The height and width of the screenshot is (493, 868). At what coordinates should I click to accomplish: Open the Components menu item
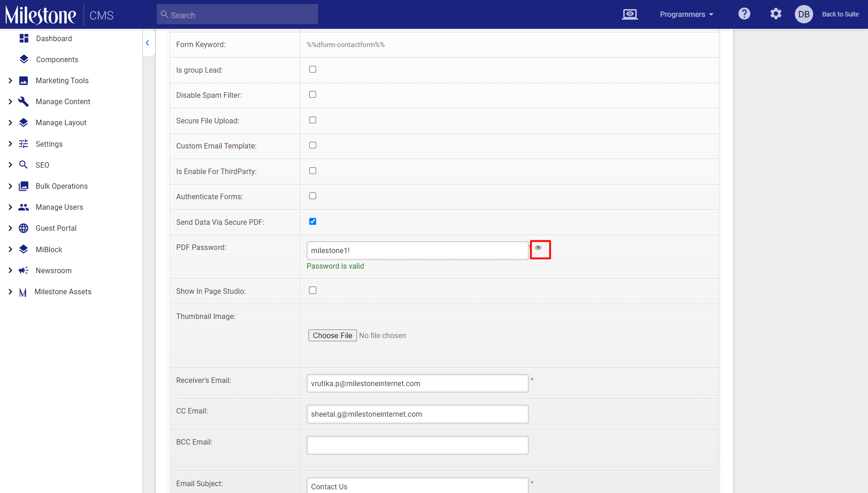click(57, 59)
